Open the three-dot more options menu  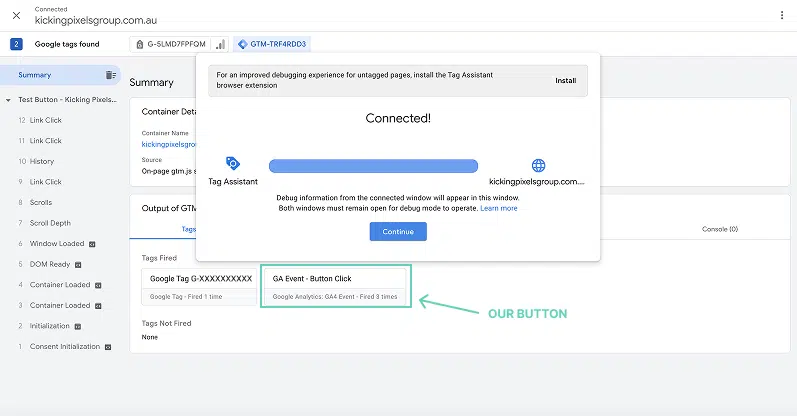click(x=782, y=15)
